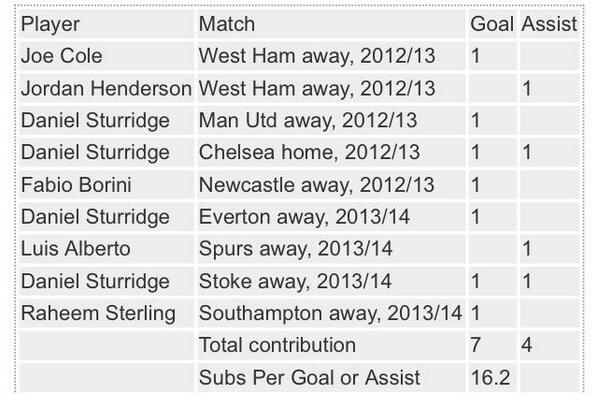Click the Stoke away, 2013/14 match cell
The width and height of the screenshot is (598, 394).
point(331,281)
